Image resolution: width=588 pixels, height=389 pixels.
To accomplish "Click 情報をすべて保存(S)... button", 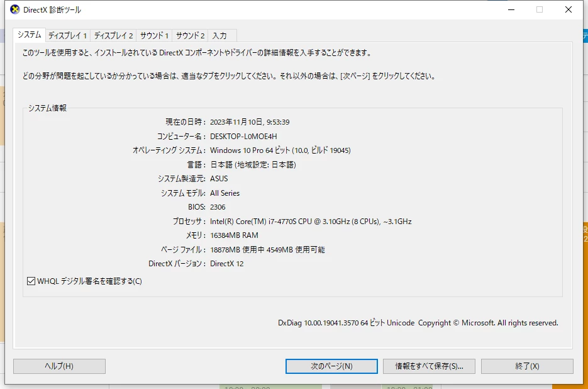I will [429, 366].
